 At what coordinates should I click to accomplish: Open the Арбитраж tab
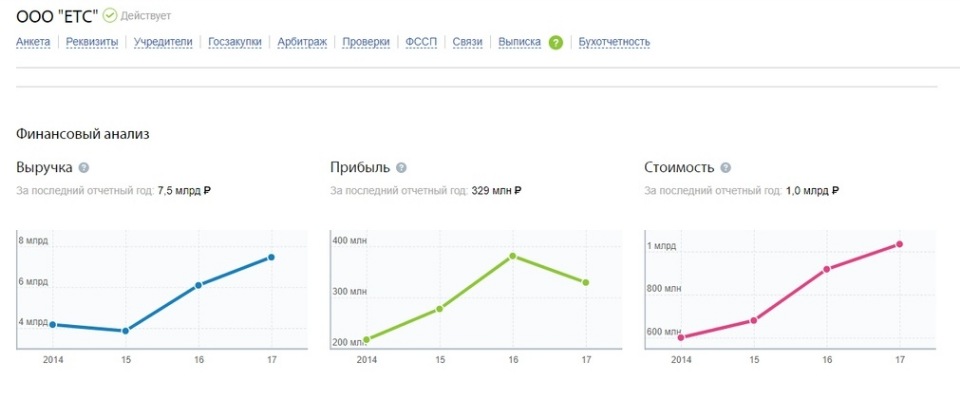[x=302, y=42]
